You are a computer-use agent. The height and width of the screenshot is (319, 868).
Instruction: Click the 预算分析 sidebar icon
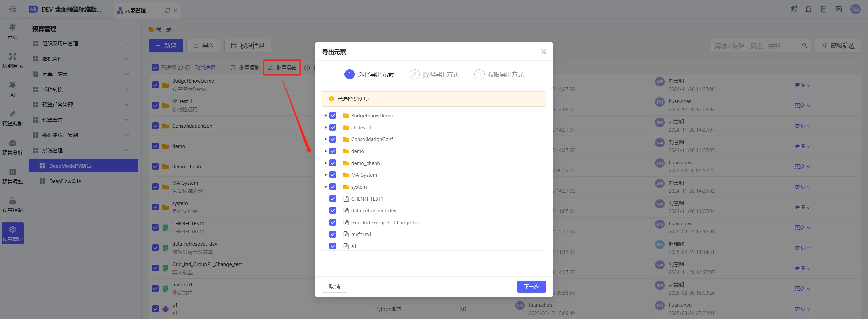(x=13, y=147)
